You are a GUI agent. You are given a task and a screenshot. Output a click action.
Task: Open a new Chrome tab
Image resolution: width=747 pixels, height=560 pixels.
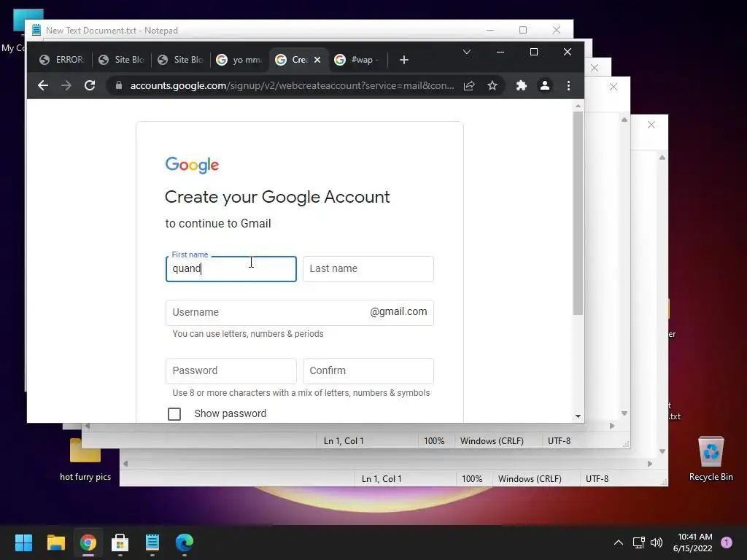[404, 60]
